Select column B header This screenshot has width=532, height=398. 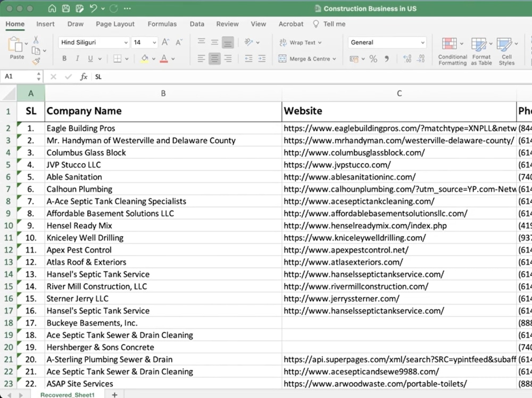coord(163,93)
